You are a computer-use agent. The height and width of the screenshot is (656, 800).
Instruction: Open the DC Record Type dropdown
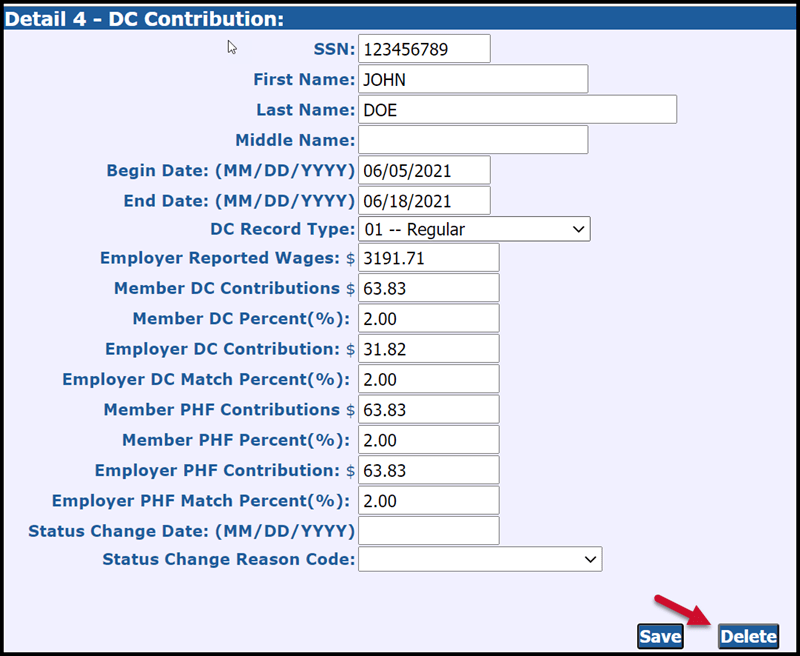tap(474, 229)
